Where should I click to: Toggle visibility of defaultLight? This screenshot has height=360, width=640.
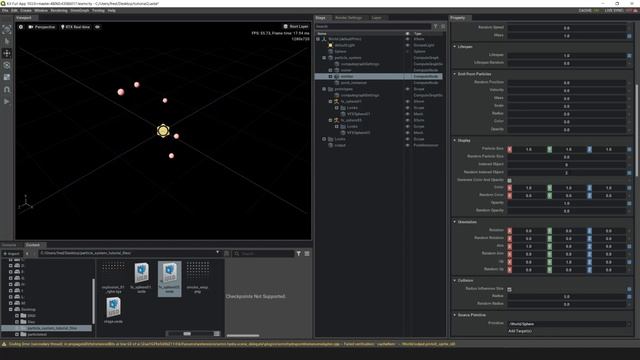tap(407, 45)
